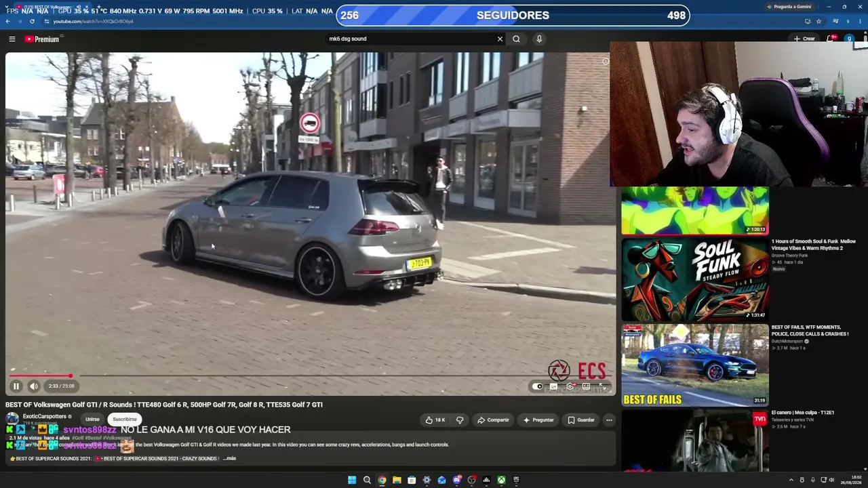The height and width of the screenshot is (488, 868).
Task: Open Soul Funk Steady Flow thumbnail
Action: click(694, 279)
